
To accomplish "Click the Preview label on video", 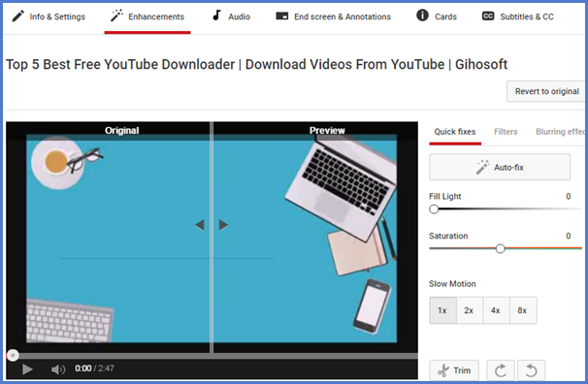I will point(327,130).
